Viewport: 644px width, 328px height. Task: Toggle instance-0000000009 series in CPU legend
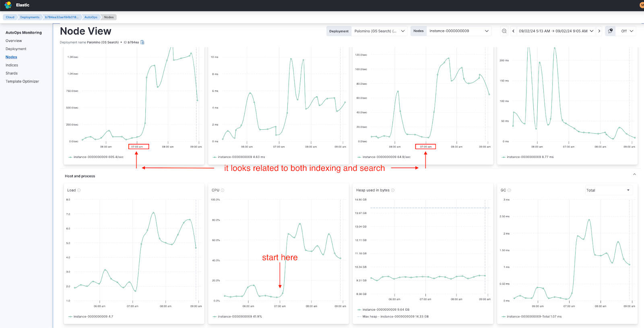click(x=237, y=316)
